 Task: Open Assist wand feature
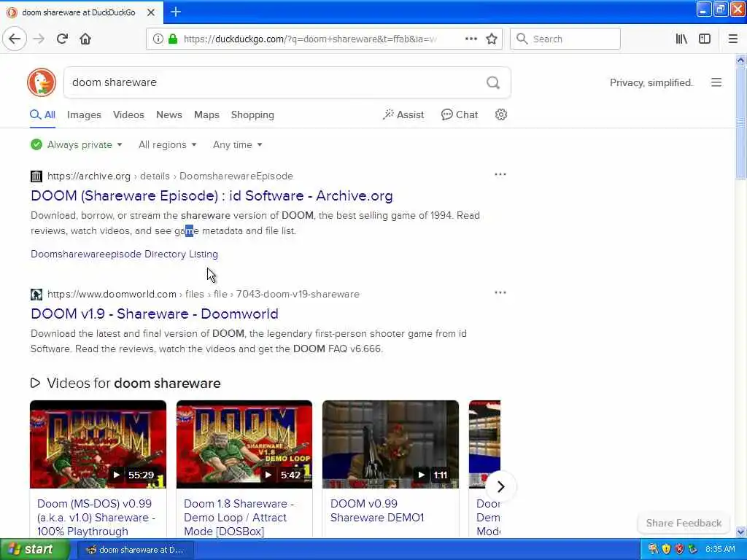coord(403,114)
